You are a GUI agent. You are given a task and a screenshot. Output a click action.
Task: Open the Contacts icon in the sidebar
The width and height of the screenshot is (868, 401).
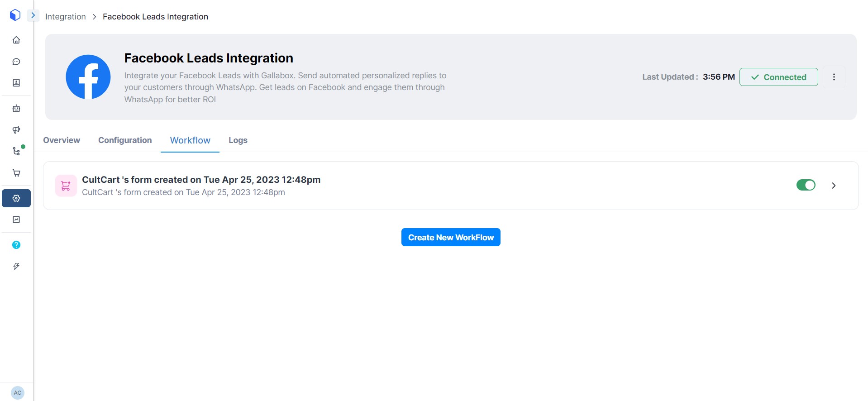pyautogui.click(x=16, y=83)
